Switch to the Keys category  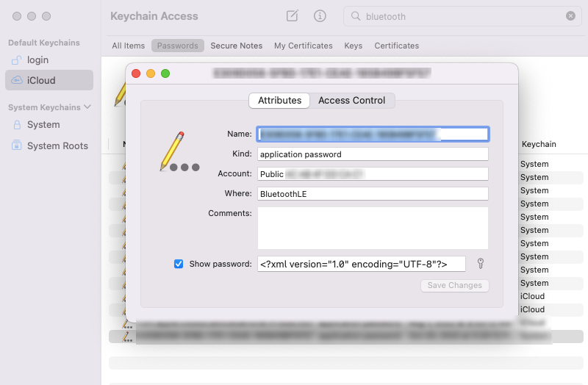click(x=354, y=46)
